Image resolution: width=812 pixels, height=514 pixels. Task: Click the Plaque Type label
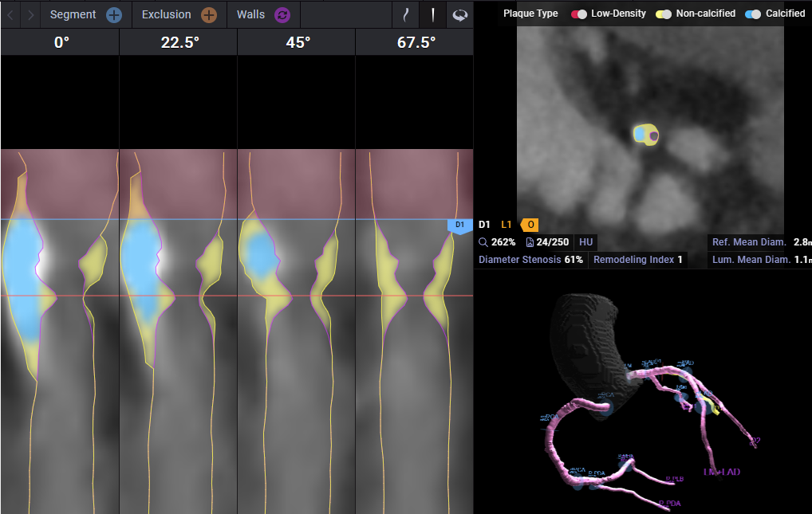[x=530, y=14]
